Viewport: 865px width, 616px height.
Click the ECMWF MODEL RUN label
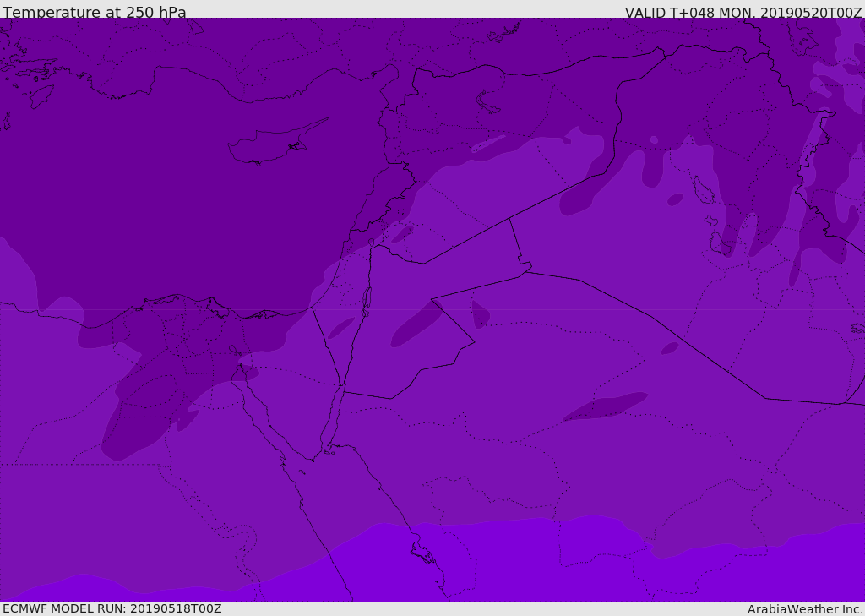pos(112,608)
